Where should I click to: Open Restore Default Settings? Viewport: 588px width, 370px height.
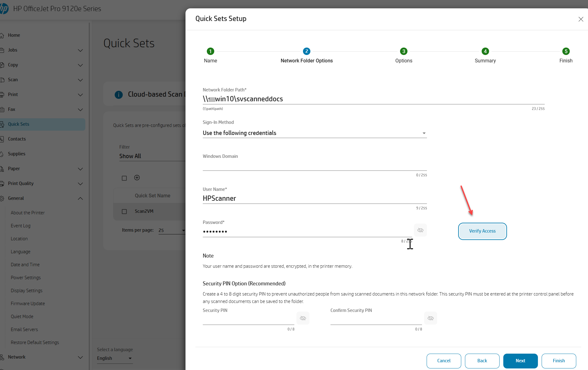(35, 343)
